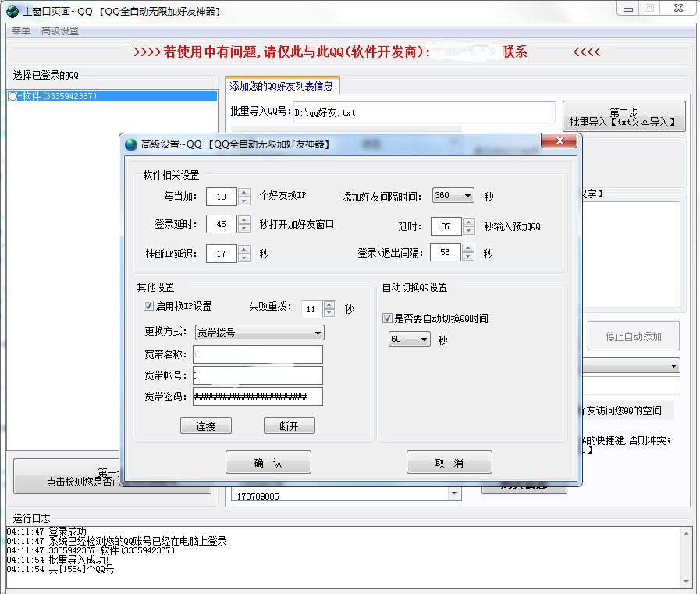
Task: Click the 批量导入QQ号 path field
Action: click(424, 112)
